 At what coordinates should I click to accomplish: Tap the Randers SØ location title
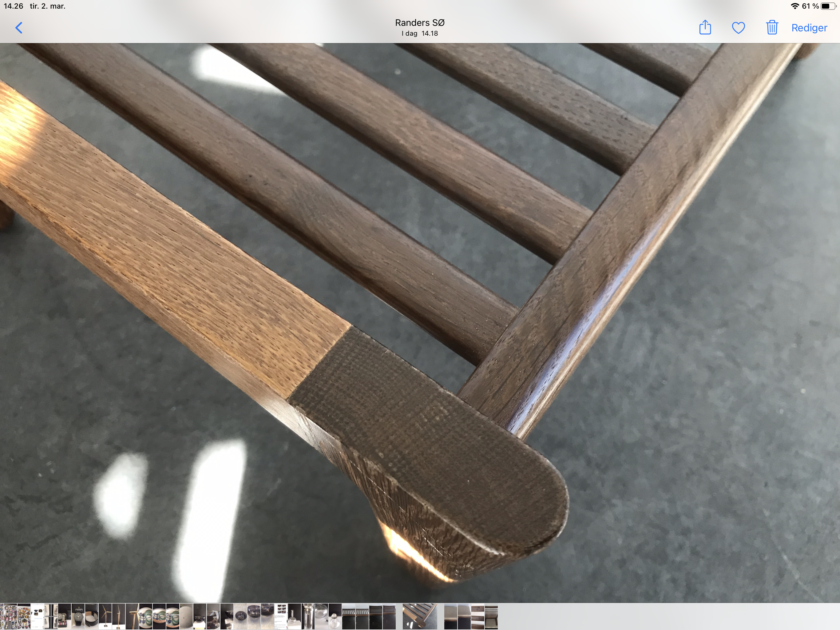pos(420,23)
